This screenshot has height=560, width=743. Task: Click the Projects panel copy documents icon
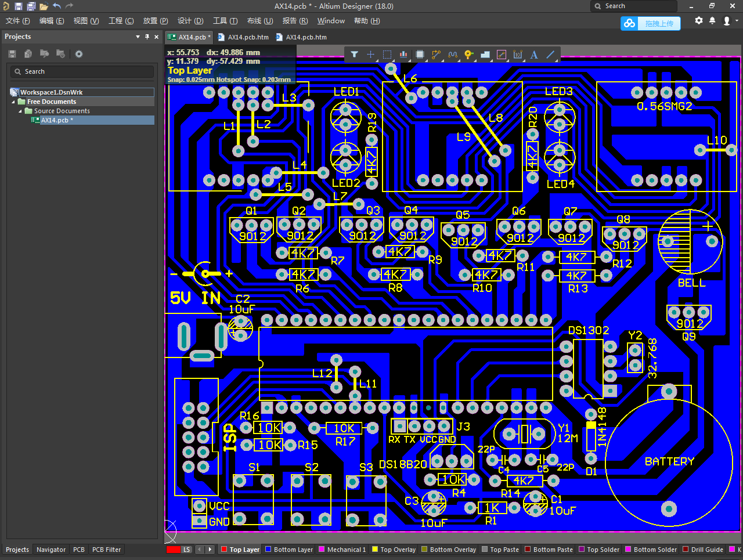pyautogui.click(x=28, y=54)
